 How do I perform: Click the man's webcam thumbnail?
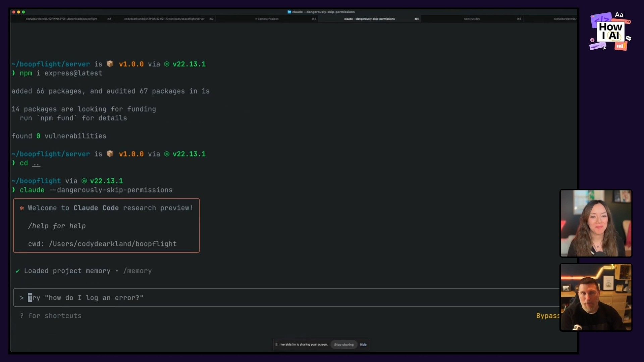coord(596,297)
